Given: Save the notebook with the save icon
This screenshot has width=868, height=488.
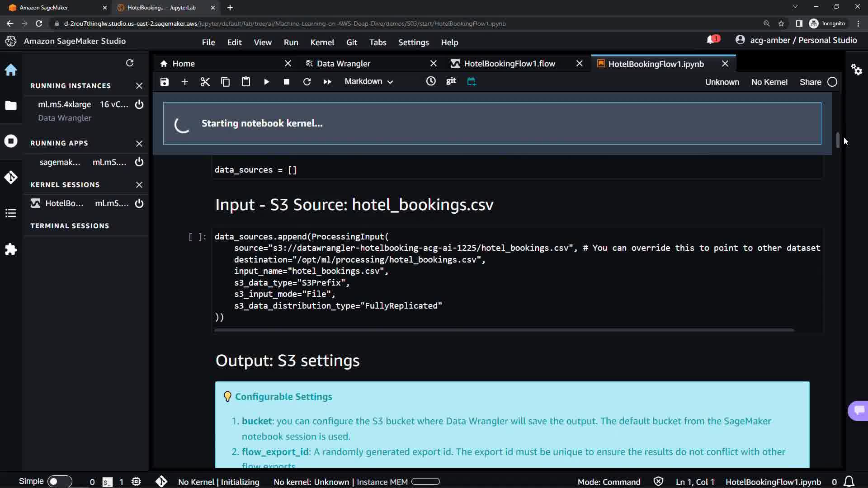Looking at the screenshot, I should tap(165, 82).
